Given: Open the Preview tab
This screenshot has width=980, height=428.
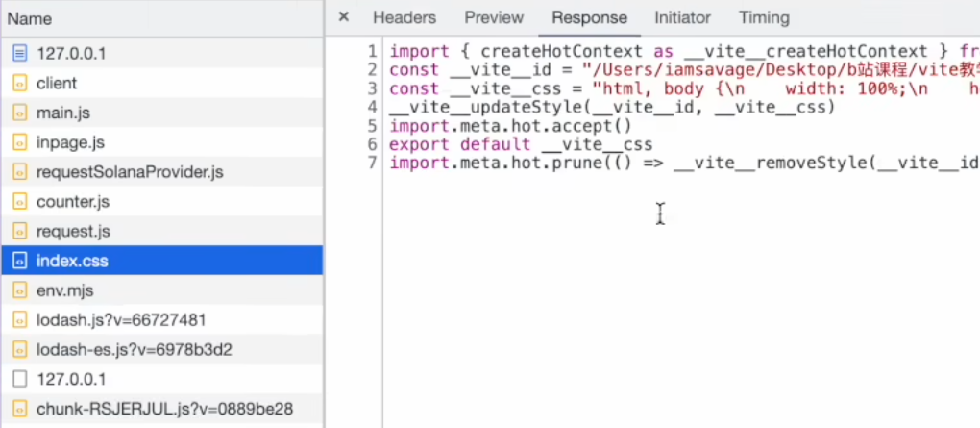Looking at the screenshot, I should pos(494,18).
